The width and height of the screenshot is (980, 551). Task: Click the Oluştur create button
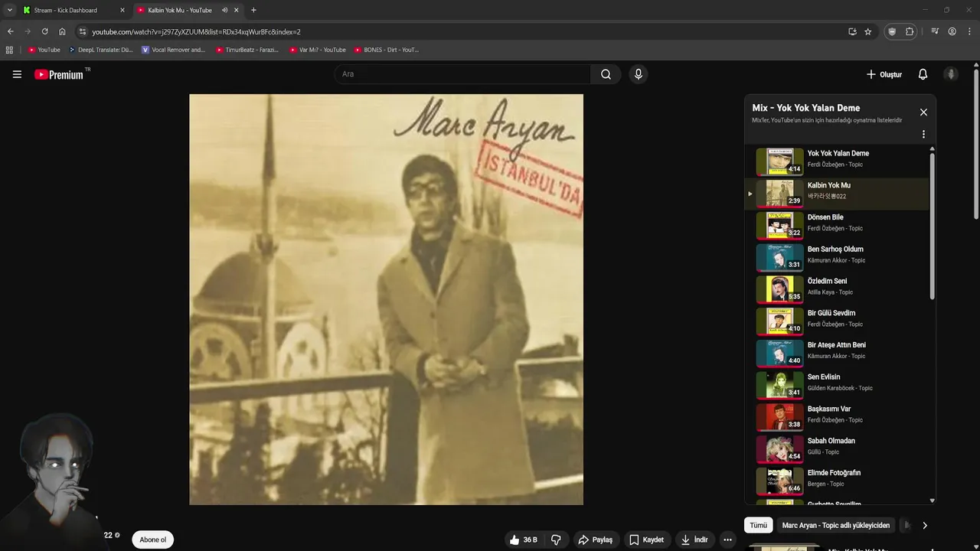click(884, 74)
